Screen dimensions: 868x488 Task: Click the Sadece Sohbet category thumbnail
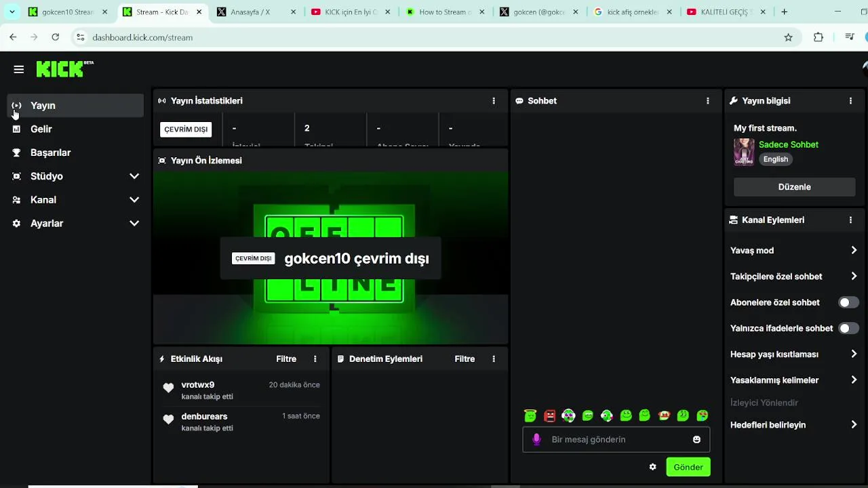tap(744, 152)
